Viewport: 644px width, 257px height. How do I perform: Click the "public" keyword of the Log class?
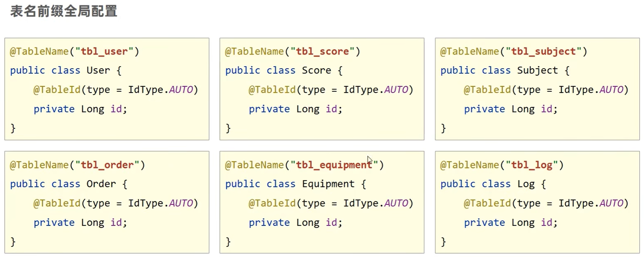[458, 184]
